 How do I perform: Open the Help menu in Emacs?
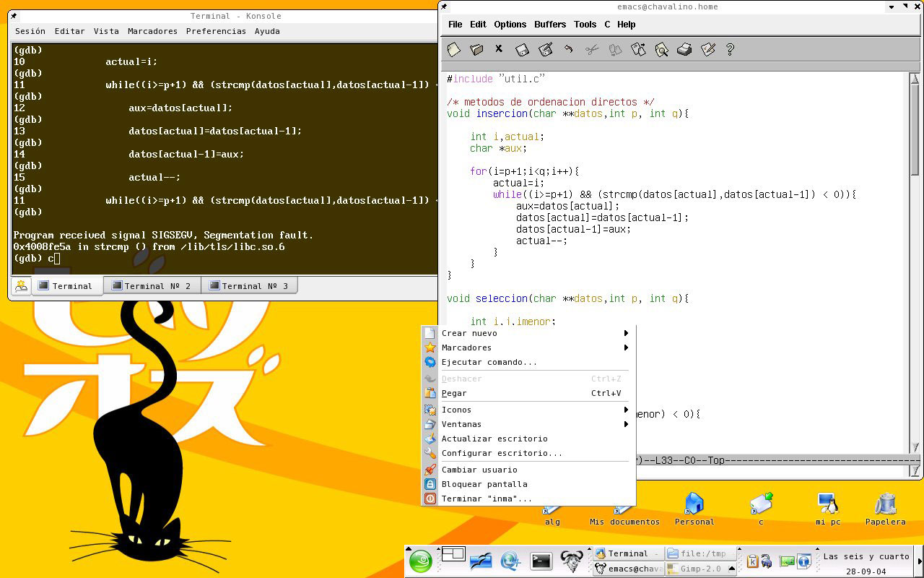point(627,25)
